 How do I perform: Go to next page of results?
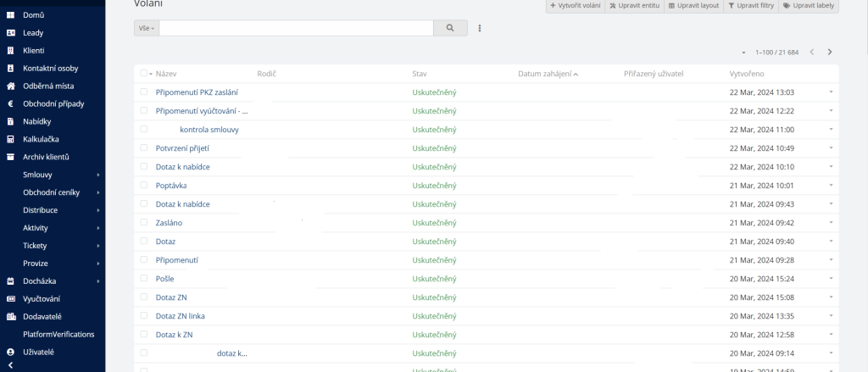point(830,53)
